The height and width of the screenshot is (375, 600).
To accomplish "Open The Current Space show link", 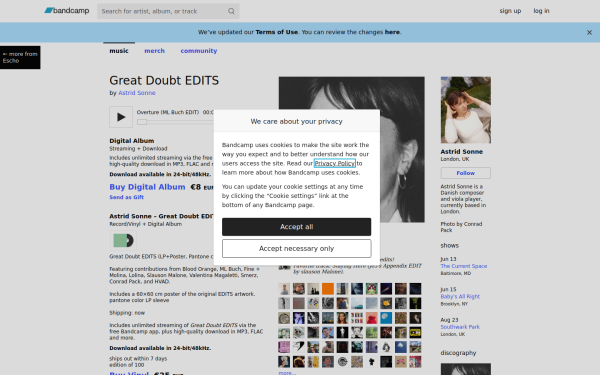I will 464,266.
